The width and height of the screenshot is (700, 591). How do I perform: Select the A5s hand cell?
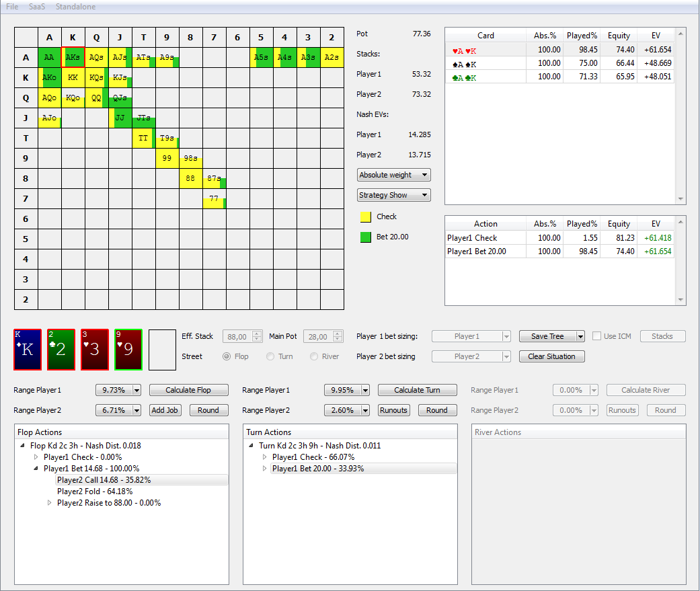point(262,58)
